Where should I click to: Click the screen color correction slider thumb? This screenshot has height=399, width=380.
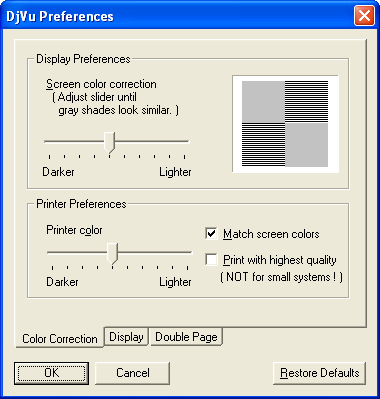tap(109, 142)
